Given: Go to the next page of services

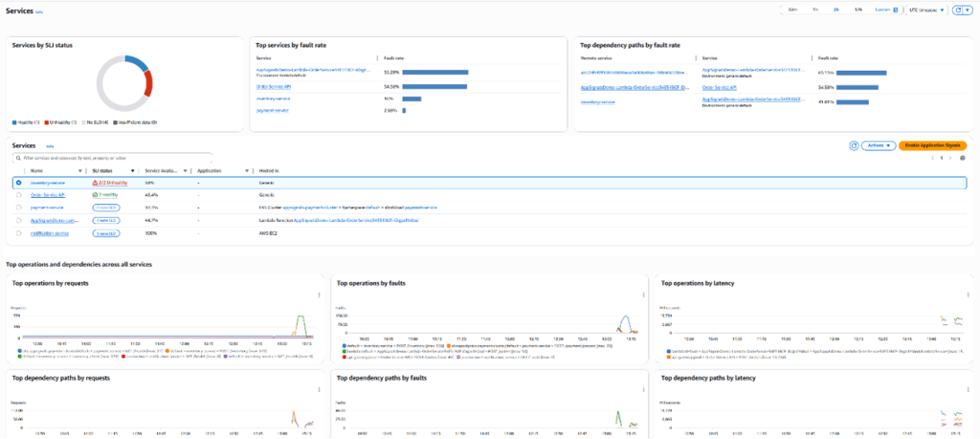Looking at the screenshot, I should tap(951, 158).
